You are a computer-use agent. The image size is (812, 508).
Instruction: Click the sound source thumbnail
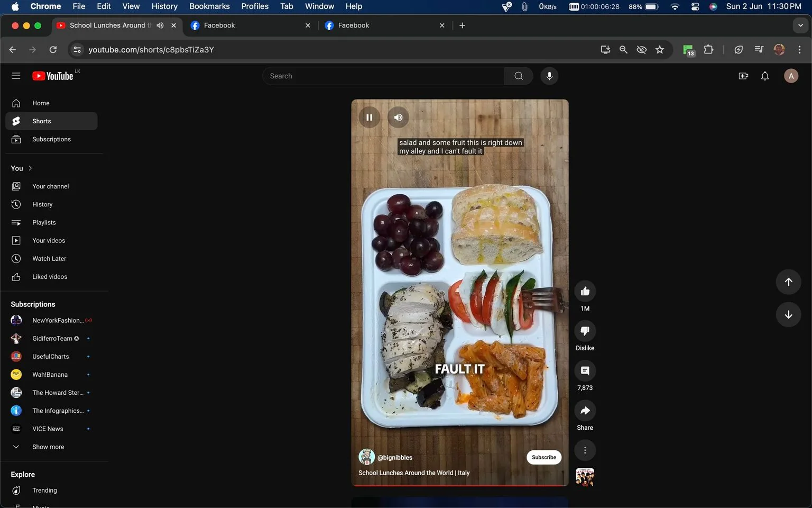(585, 477)
